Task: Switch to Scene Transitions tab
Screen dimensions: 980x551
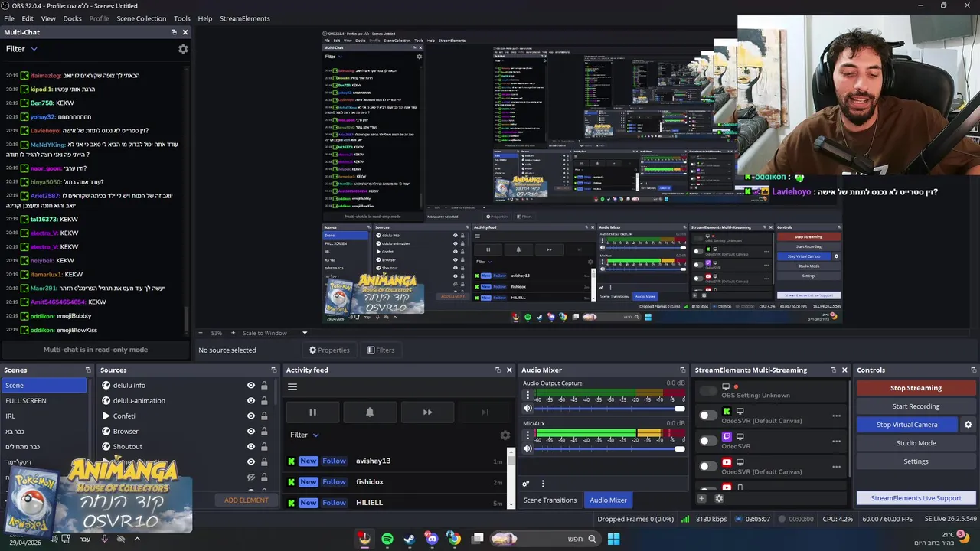Action: (x=550, y=500)
